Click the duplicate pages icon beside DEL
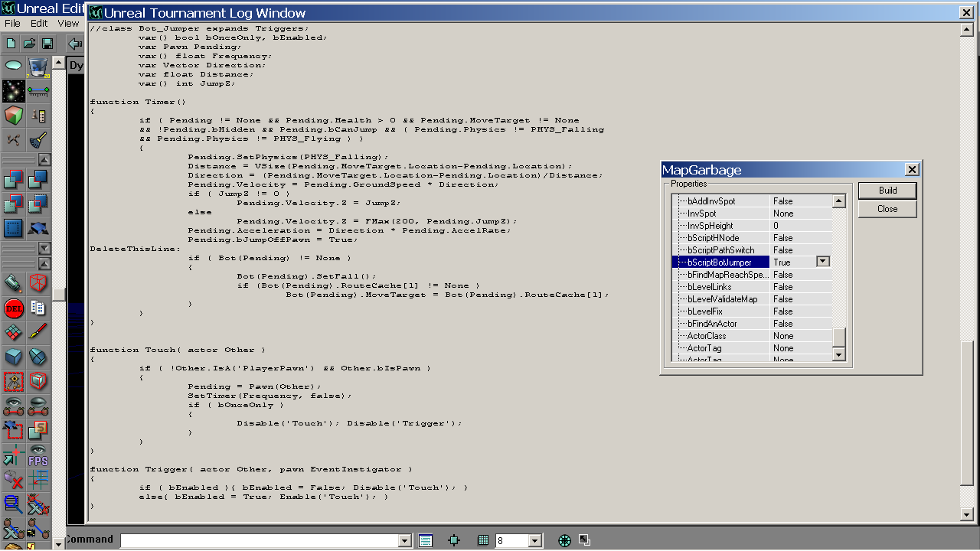Viewport: 980px width, 551px height. pos(38,308)
